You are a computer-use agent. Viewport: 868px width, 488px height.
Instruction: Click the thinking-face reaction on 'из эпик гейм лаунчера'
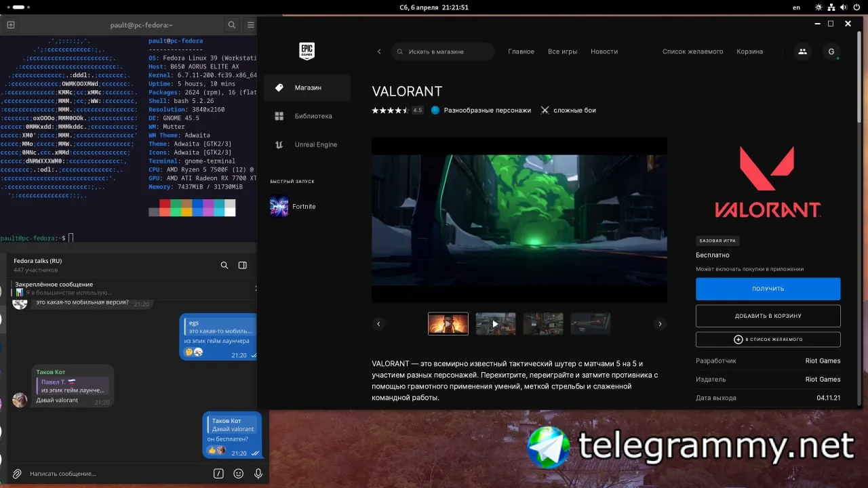189,352
